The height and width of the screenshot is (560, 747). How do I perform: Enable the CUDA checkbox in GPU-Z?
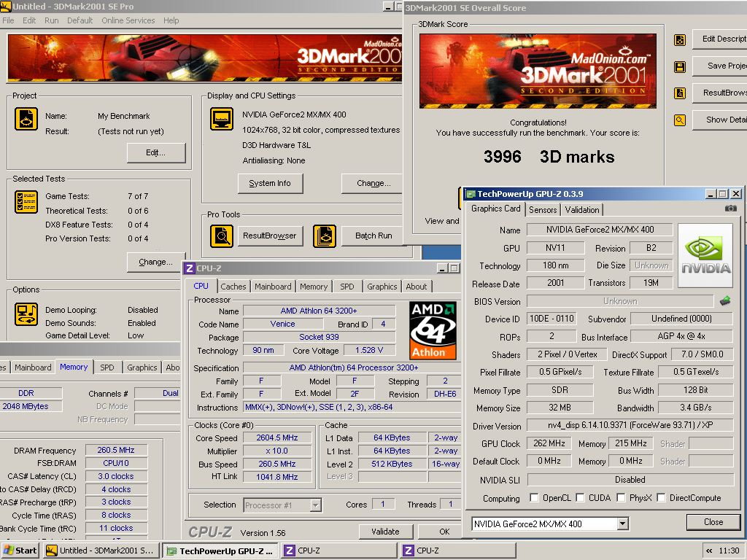pyautogui.click(x=580, y=497)
